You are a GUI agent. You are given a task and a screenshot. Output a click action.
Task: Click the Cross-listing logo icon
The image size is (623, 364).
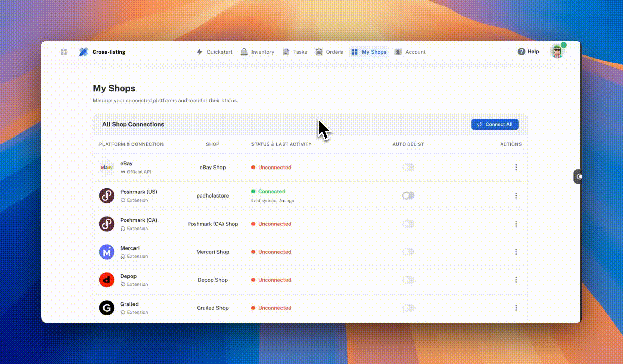click(83, 52)
